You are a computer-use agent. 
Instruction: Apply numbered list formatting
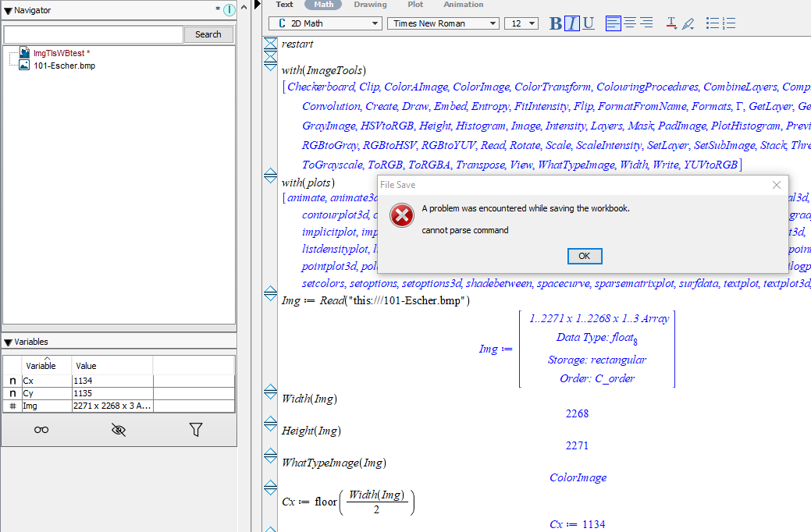[729, 23]
